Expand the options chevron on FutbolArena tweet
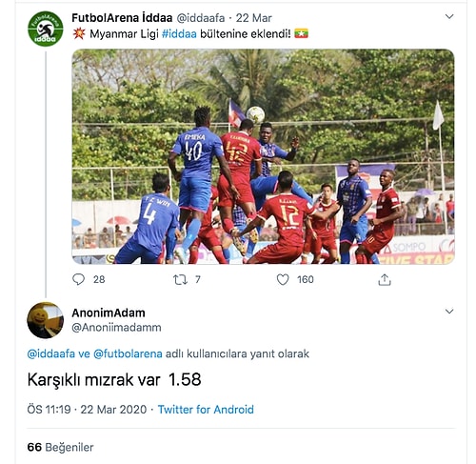Viewport: 476px width, 464px height. point(449,16)
